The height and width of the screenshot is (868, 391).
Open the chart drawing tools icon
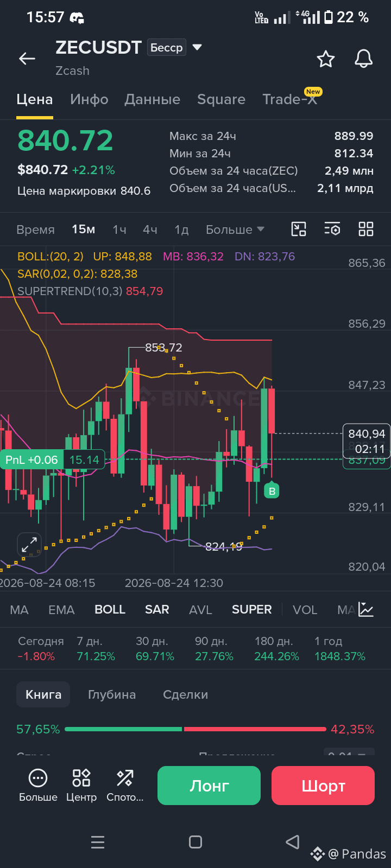[x=299, y=229]
